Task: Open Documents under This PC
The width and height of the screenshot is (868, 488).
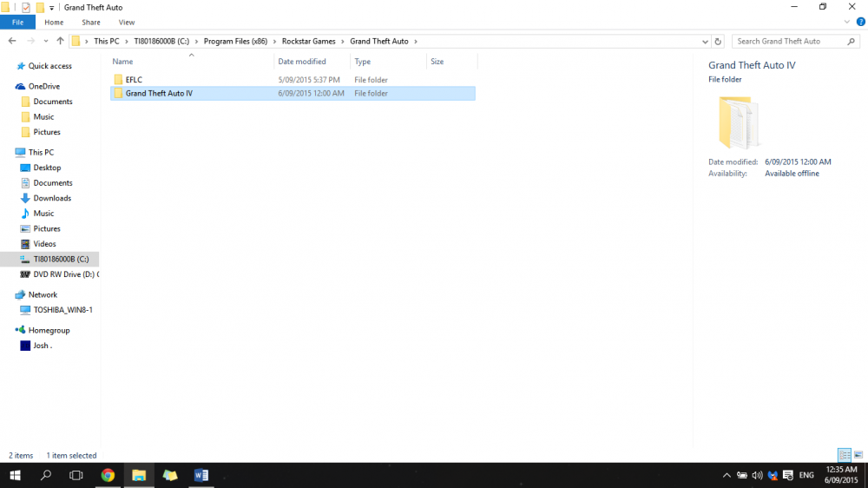Action: point(53,183)
